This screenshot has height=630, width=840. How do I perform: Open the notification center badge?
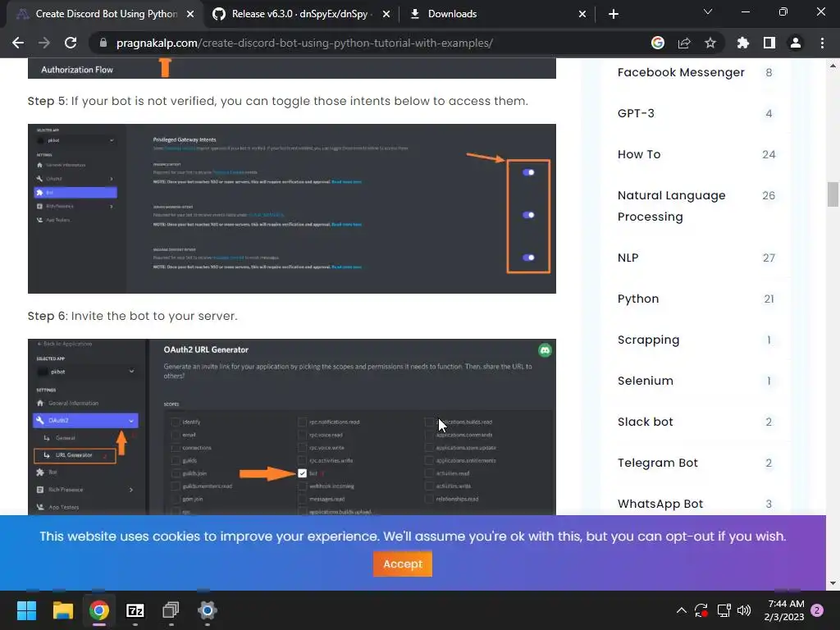click(818, 610)
